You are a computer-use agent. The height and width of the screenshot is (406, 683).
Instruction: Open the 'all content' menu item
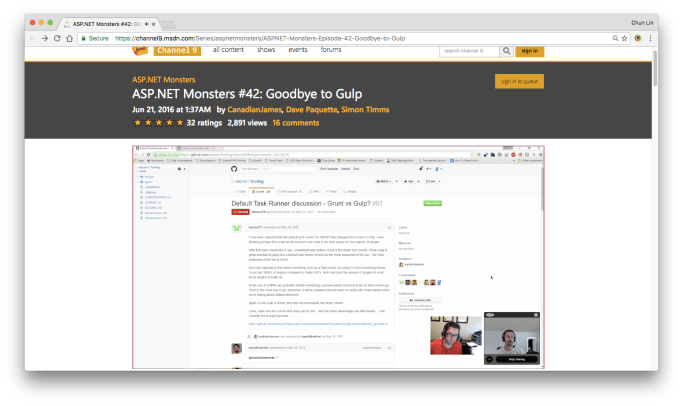[228, 49]
